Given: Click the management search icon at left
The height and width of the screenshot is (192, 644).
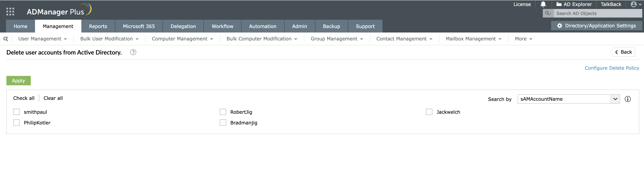Looking at the screenshot, I should 6,39.
